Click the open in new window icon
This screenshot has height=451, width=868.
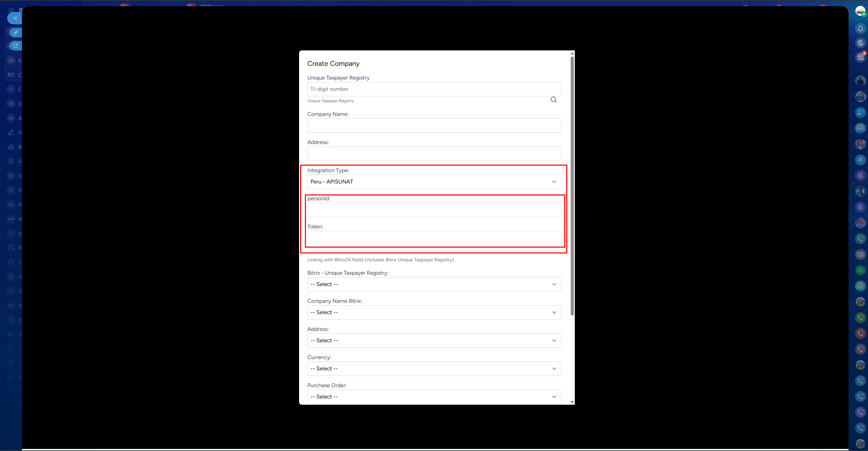pyautogui.click(x=16, y=46)
